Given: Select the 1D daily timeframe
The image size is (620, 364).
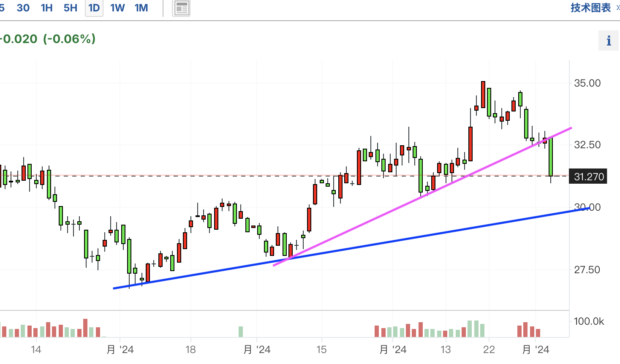Looking at the screenshot, I should pyautogui.click(x=94, y=8).
